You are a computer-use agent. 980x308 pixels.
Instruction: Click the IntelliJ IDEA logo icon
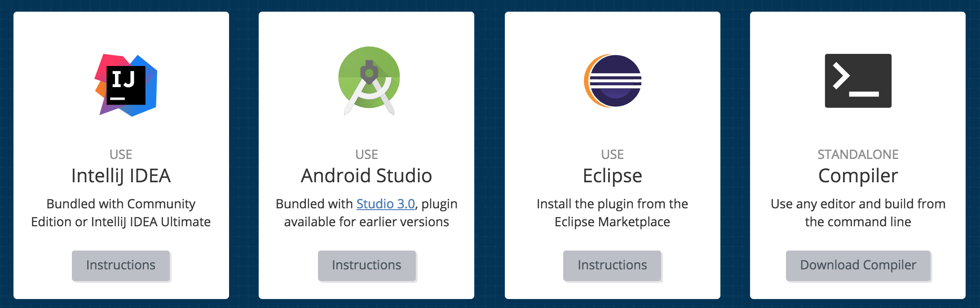126,85
